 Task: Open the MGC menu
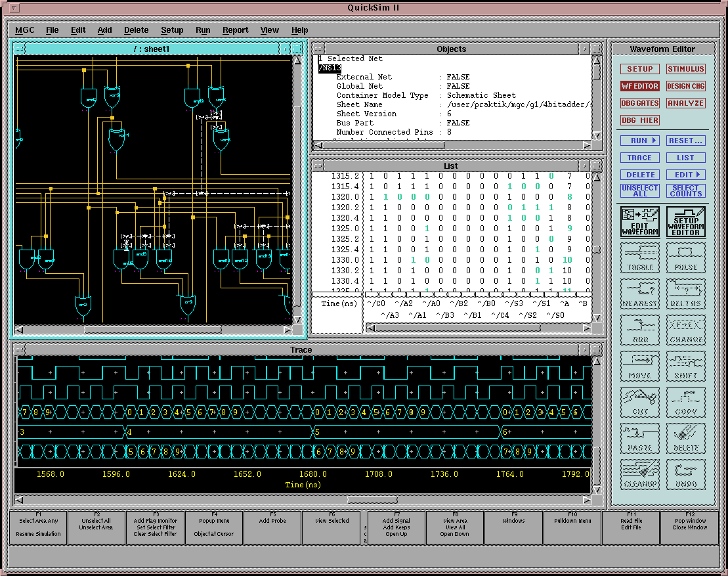[24, 30]
